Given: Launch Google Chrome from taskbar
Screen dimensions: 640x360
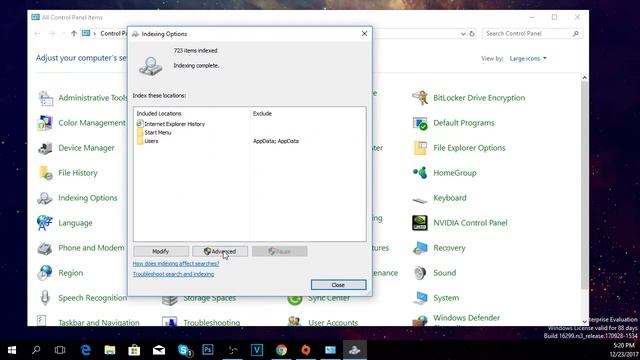Looking at the screenshot, I should pyautogui.click(x=281, y=350).
